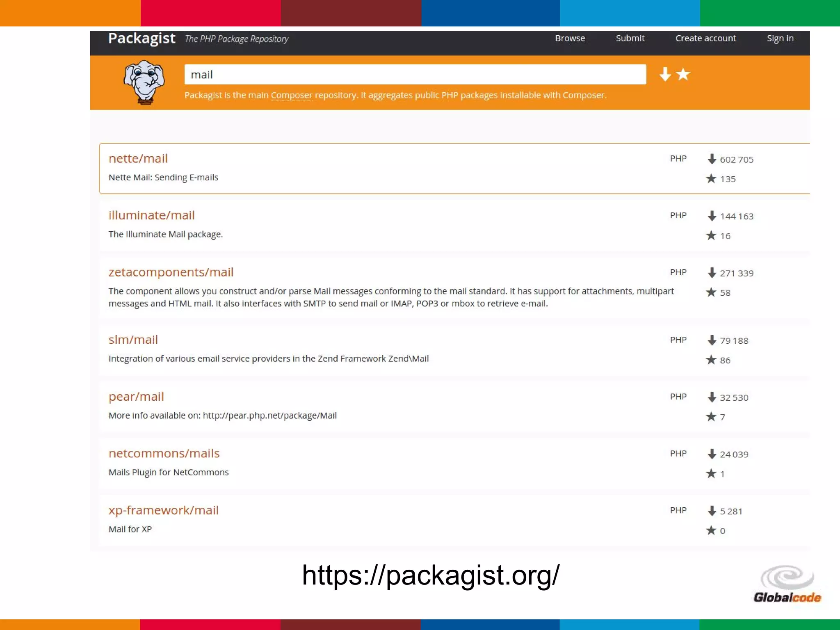
Task: Click the star icon for xp-framework/mail
Action: coord(711,530)
